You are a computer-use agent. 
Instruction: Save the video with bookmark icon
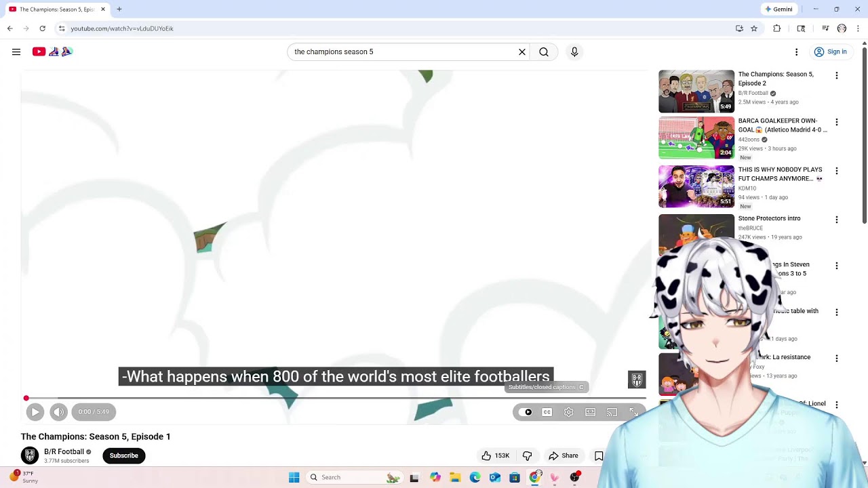(599, 455)
